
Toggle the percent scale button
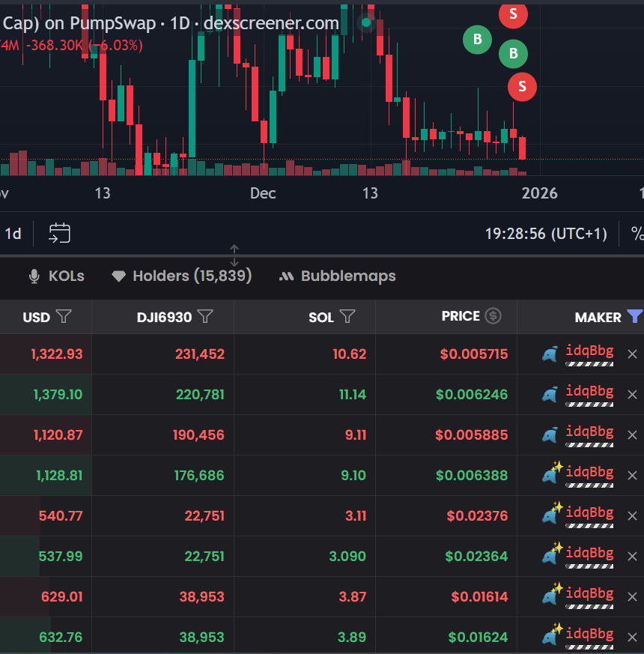tap(637, 234)
